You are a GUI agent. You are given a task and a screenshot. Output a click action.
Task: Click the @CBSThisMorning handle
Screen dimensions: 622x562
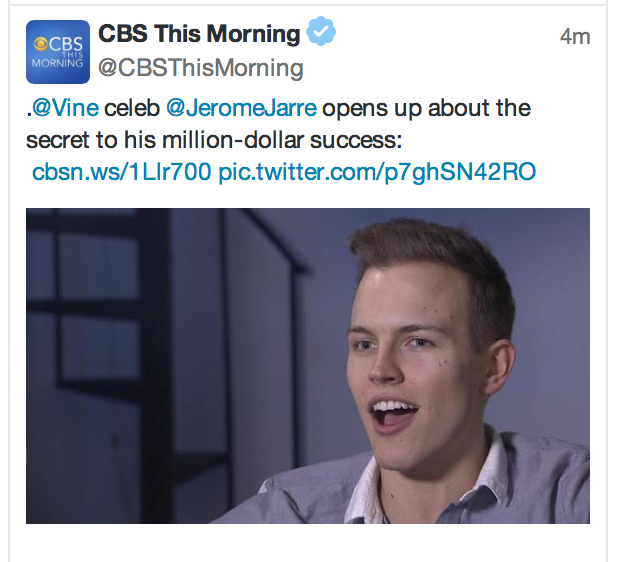tap(200, 68)
